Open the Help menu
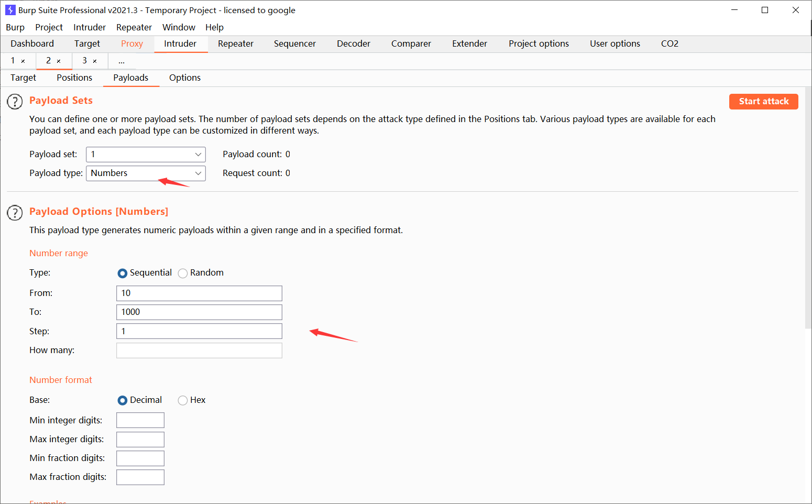This screenshot has height=504, width=812. click(x=214, y=27)
